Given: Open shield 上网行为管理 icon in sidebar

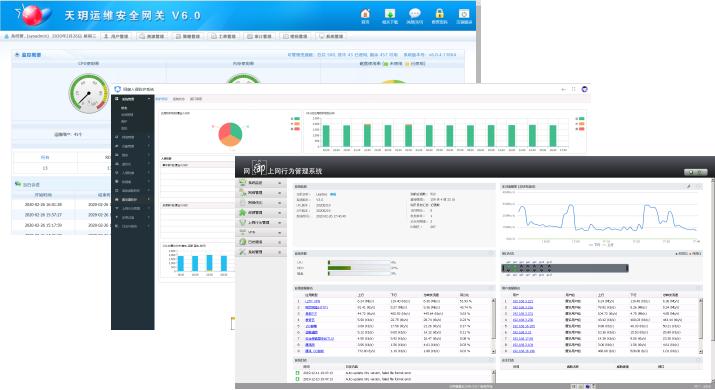Looking at the screenshot, I should pyautogui.click(x=243, y=223).
